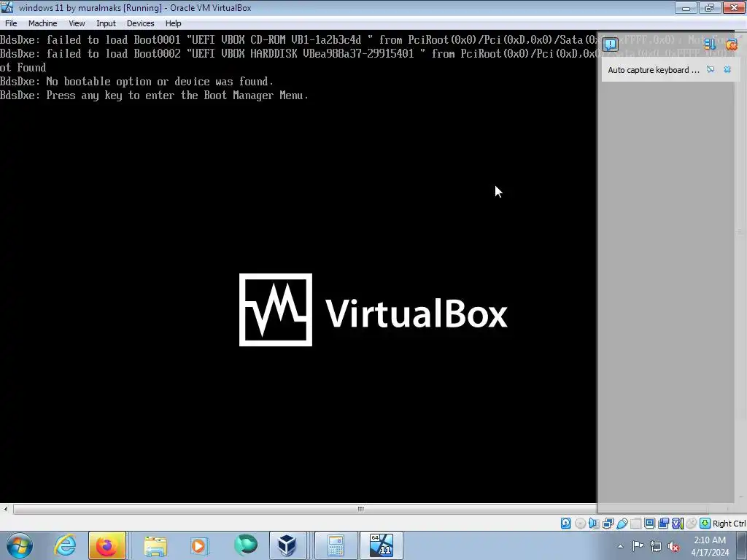Launch Internet Explorer from the taskbar

tap(65, 545)
